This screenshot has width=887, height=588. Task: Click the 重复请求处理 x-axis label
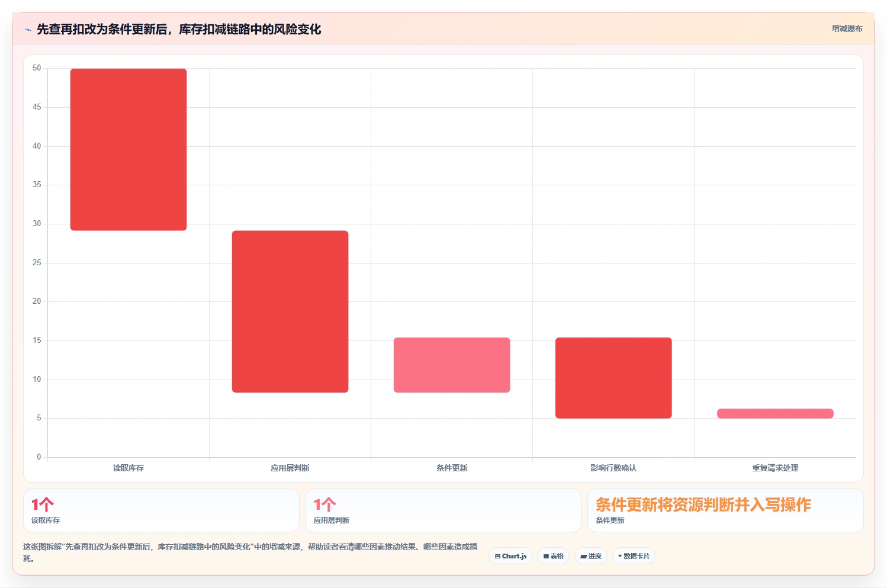775,468
